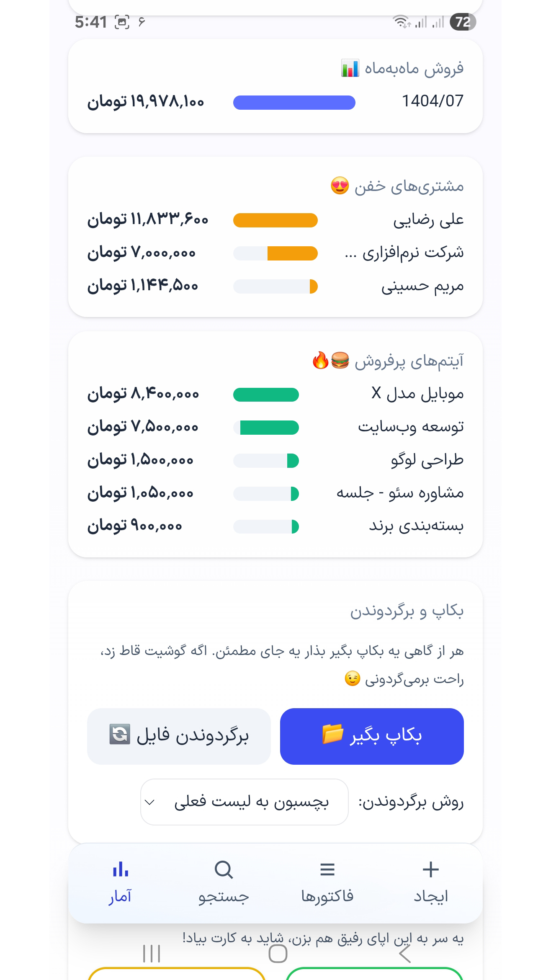This screenshot has width=551, height=980.
Task: Select the توسعه وب‌سایت item row
Action: [x=411, y=427]
